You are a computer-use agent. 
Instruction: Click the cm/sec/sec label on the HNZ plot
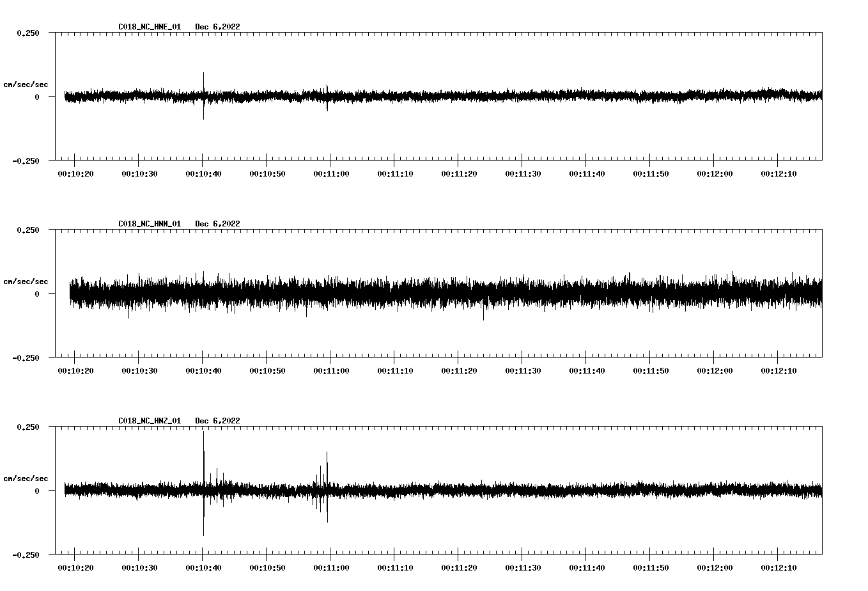[x=26, y=478]
